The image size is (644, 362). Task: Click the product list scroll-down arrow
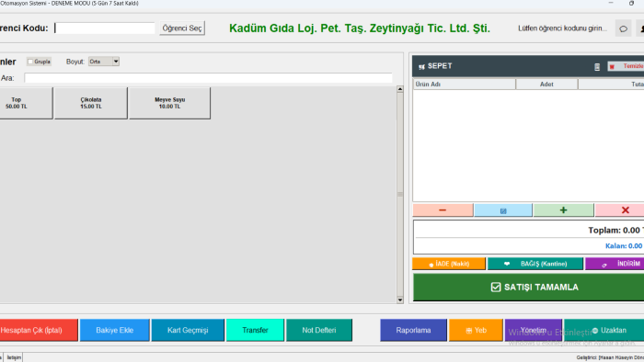(400, 300)
